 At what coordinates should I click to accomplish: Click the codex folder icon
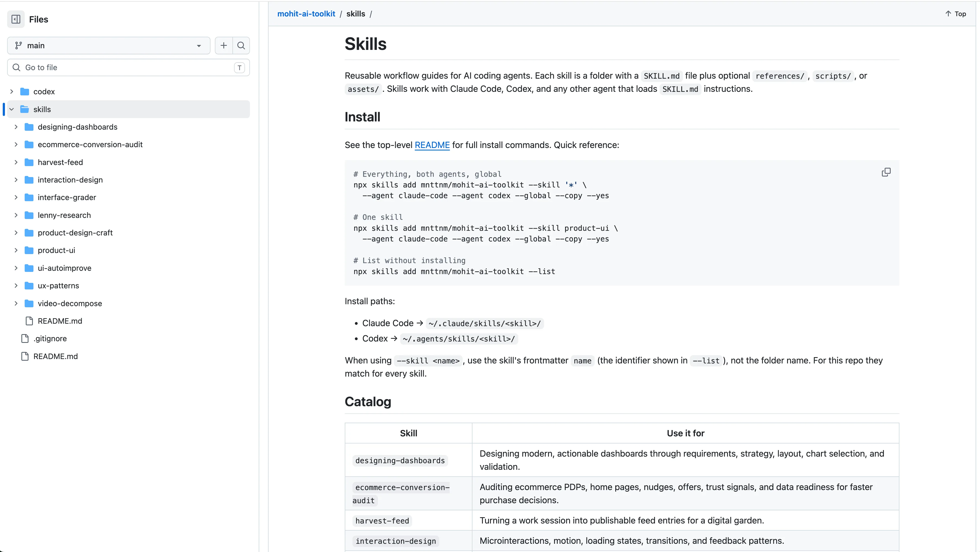pos(25,91)
